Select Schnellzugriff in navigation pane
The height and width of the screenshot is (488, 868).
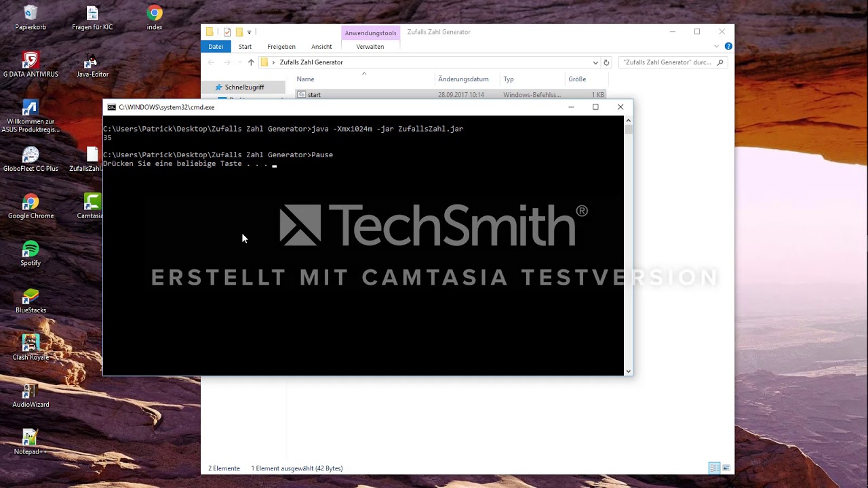[244, 87]
